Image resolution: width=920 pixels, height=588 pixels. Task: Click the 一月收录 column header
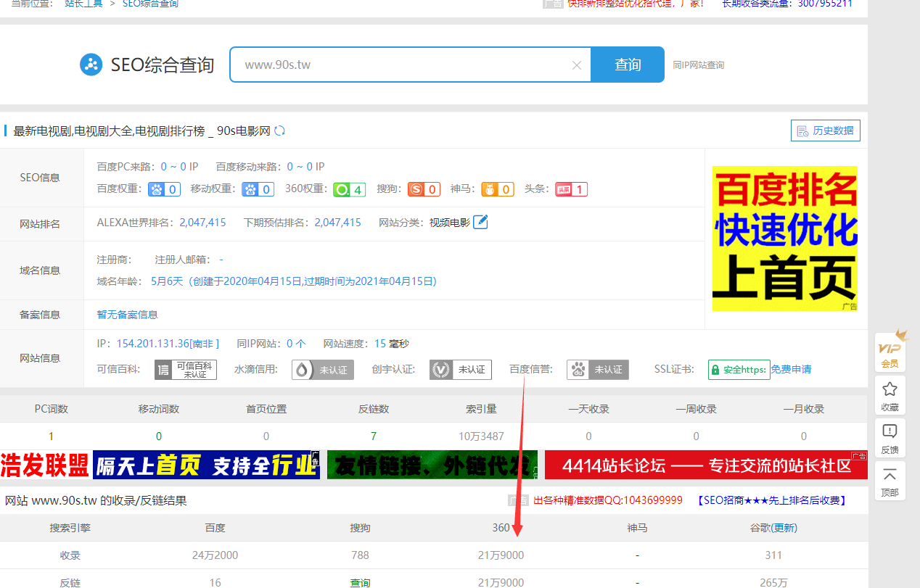click(x=804, y=409)
